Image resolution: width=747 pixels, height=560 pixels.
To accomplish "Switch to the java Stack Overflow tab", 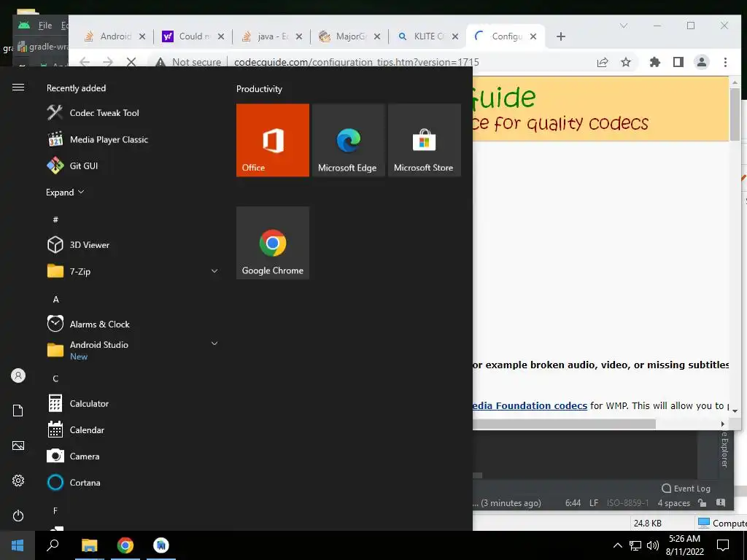I will [x=266, y=36].
